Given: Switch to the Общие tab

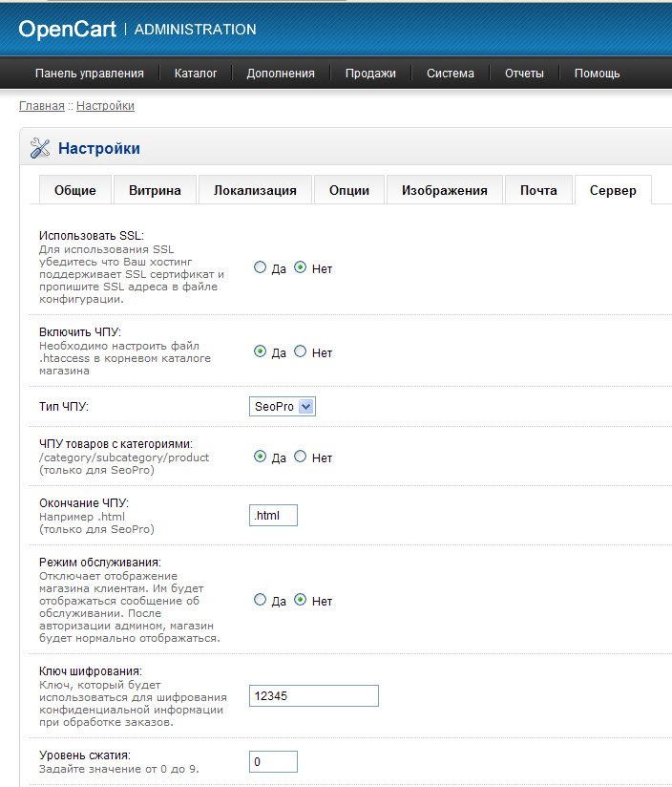Looking at the screenshot, I should coord(74,190).
